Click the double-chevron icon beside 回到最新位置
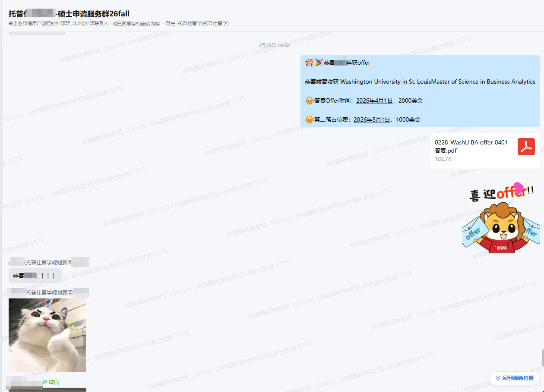Image resolution: width=544 pixels, height=392 pixels. pos(498,378)
